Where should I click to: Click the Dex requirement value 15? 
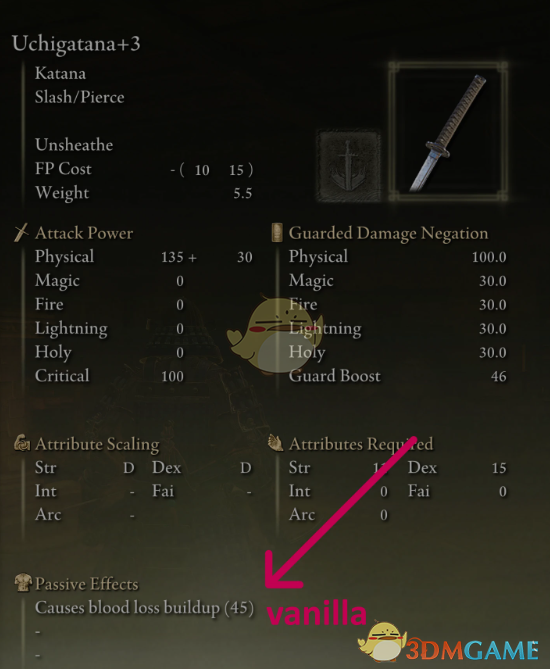click(499, 468)
